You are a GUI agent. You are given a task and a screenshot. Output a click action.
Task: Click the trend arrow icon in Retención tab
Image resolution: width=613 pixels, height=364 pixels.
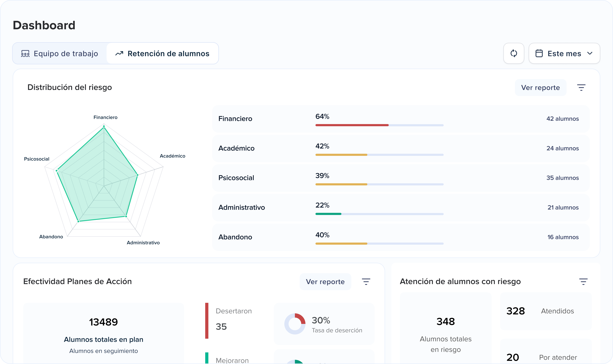point(119,53)
